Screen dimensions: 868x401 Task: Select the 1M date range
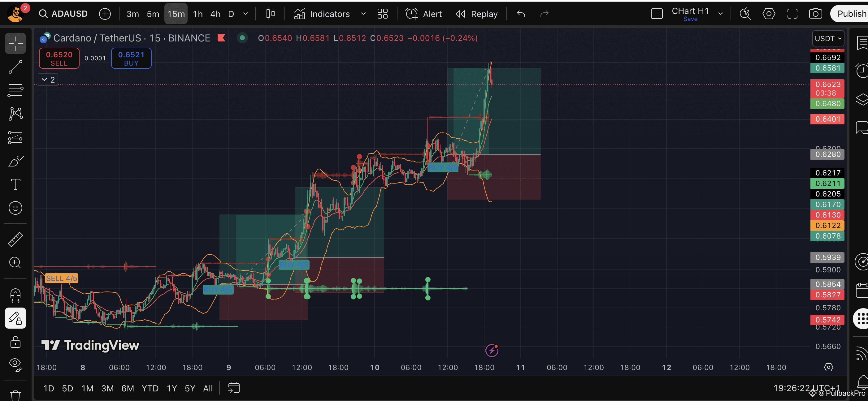[x=87, y=388]
